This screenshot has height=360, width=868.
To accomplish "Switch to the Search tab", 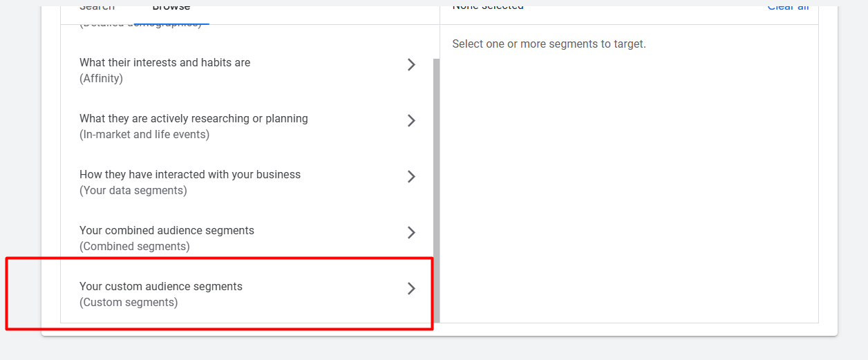I will pos(97,8).
